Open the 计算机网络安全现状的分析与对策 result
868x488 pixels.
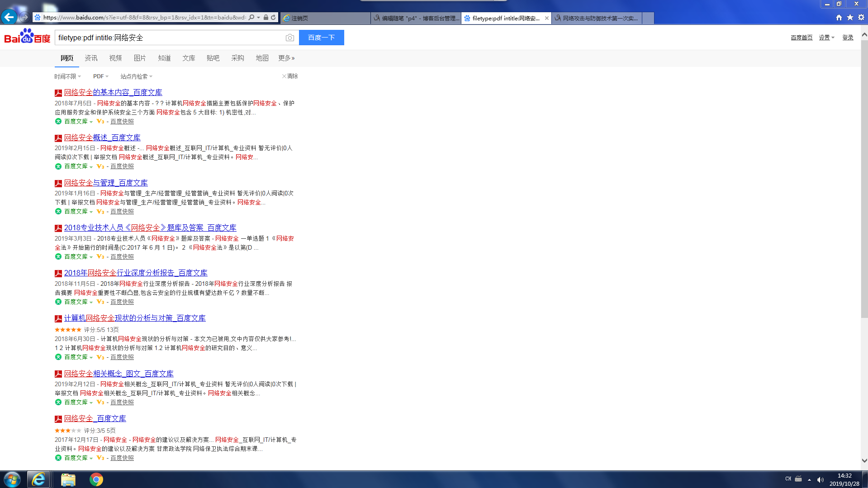tap(135, 318)
